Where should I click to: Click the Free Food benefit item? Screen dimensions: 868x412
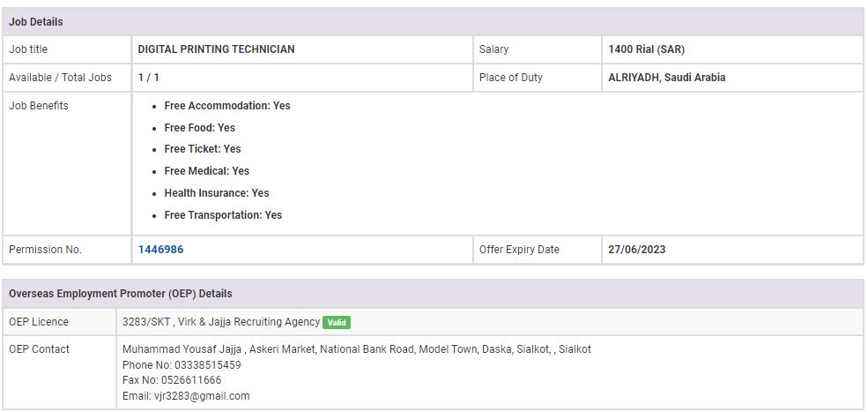[199, 128]
